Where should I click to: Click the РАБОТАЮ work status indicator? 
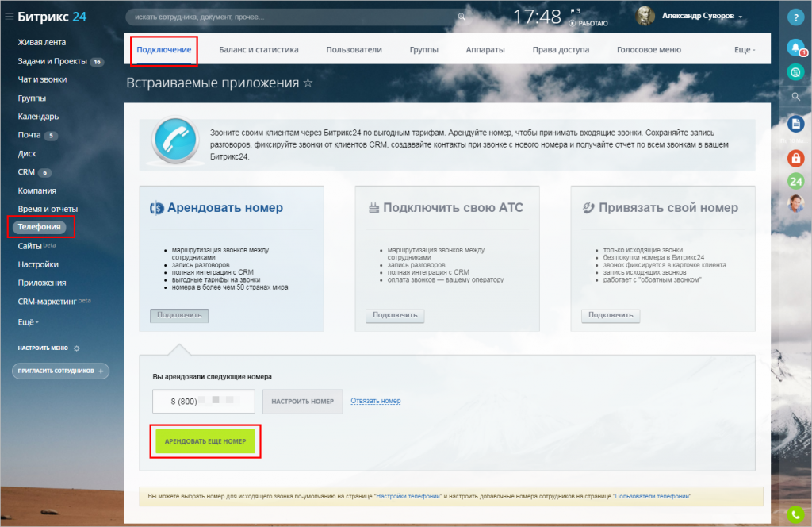[x=589, y=23]
